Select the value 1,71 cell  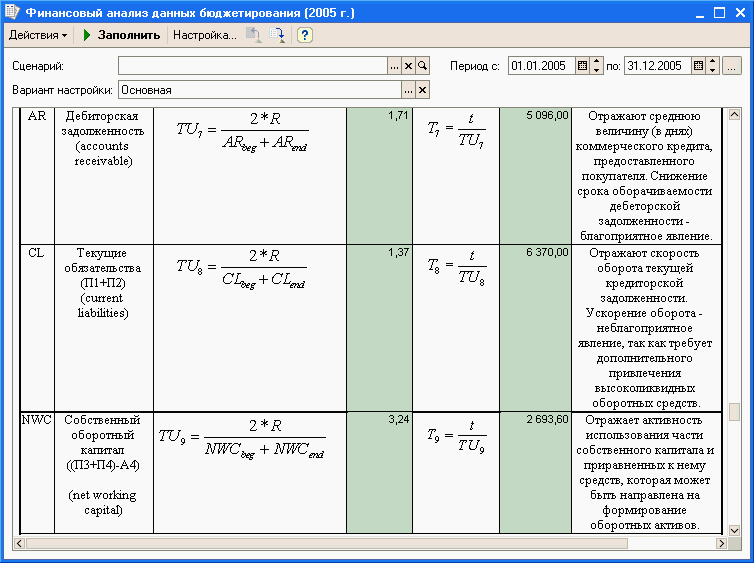click(379, 176)
